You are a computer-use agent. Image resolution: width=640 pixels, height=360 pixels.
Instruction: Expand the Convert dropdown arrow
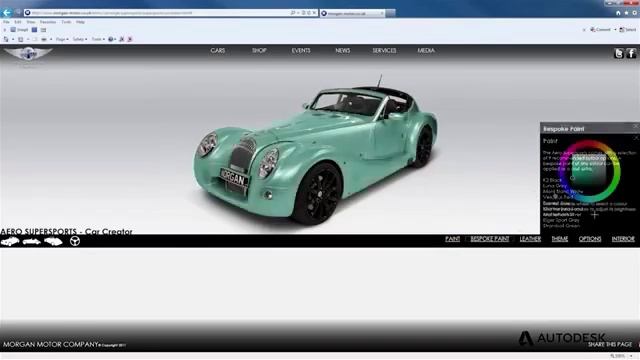click(615, 30)
